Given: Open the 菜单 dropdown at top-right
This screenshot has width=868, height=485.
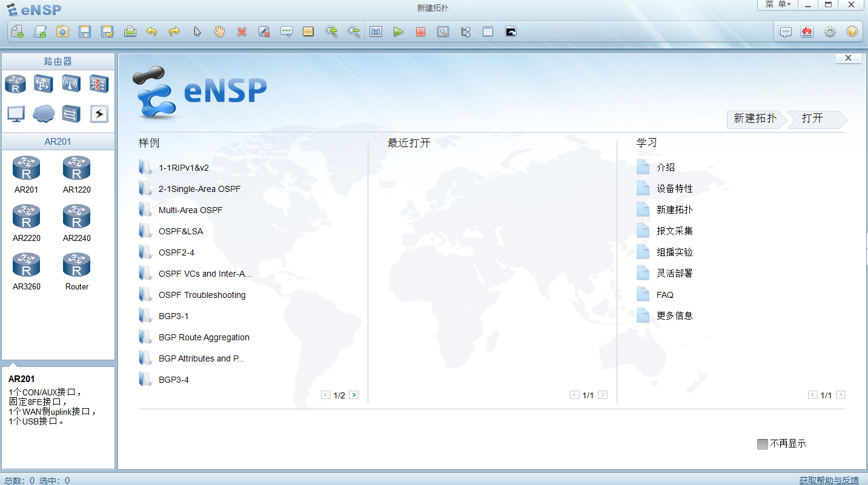Looking at the screenshot, I should click(777, 5).
